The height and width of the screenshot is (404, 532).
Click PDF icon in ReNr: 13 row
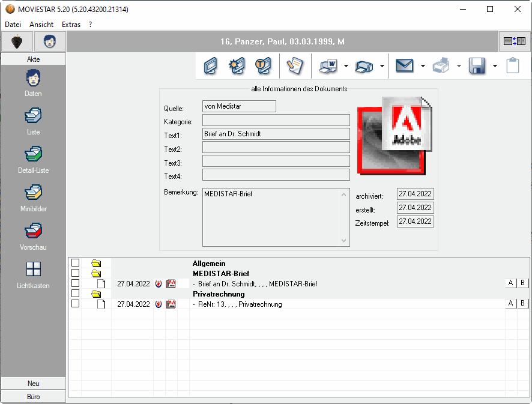(171, 304)
